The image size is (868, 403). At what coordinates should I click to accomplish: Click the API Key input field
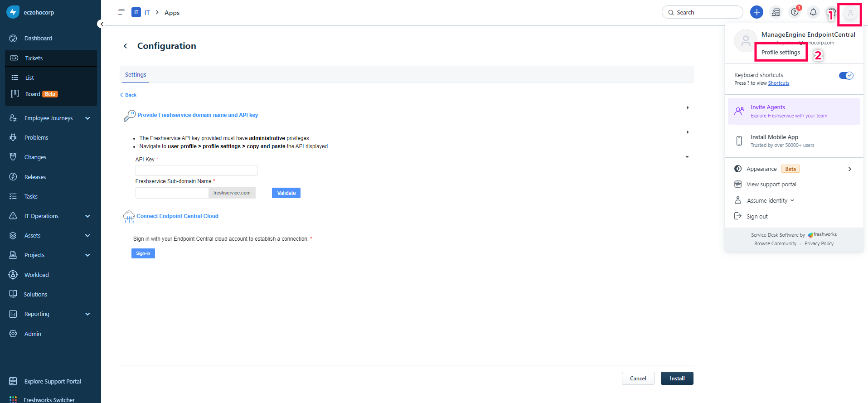pos(197,170)
